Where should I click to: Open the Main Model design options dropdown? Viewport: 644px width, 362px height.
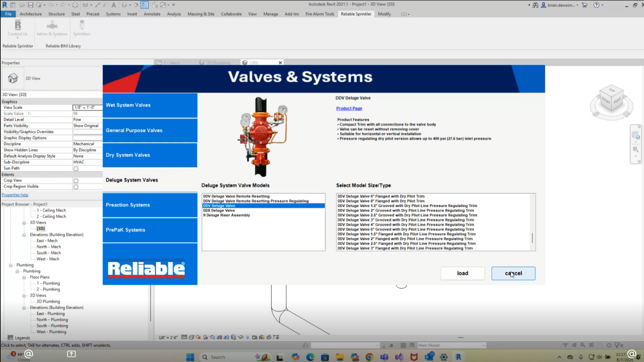click(451, 345)
